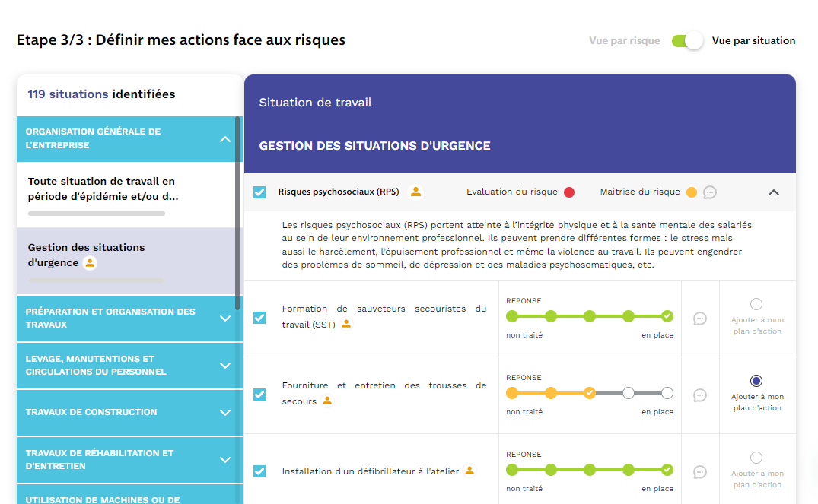Collapse the Risques psychosociaux section chevron
Screen dimensions: 818x504
pos(773,192)
